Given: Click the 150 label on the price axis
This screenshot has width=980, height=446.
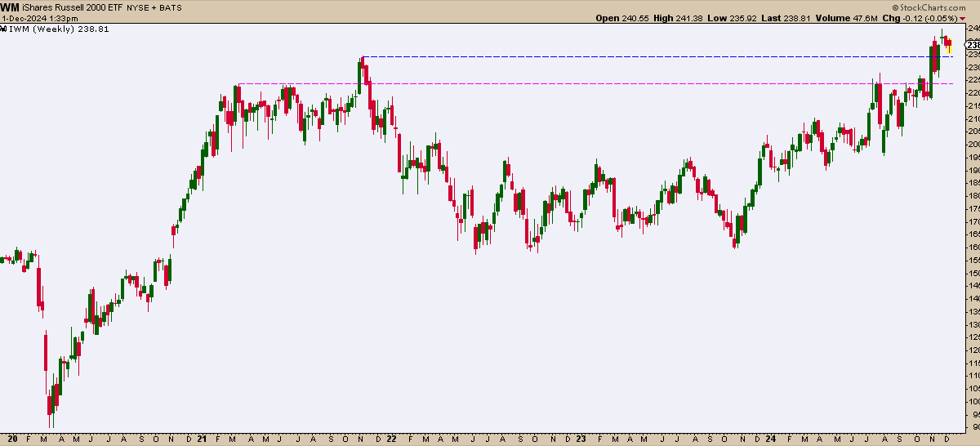Looking at the screenshot, I should [973, 273].
